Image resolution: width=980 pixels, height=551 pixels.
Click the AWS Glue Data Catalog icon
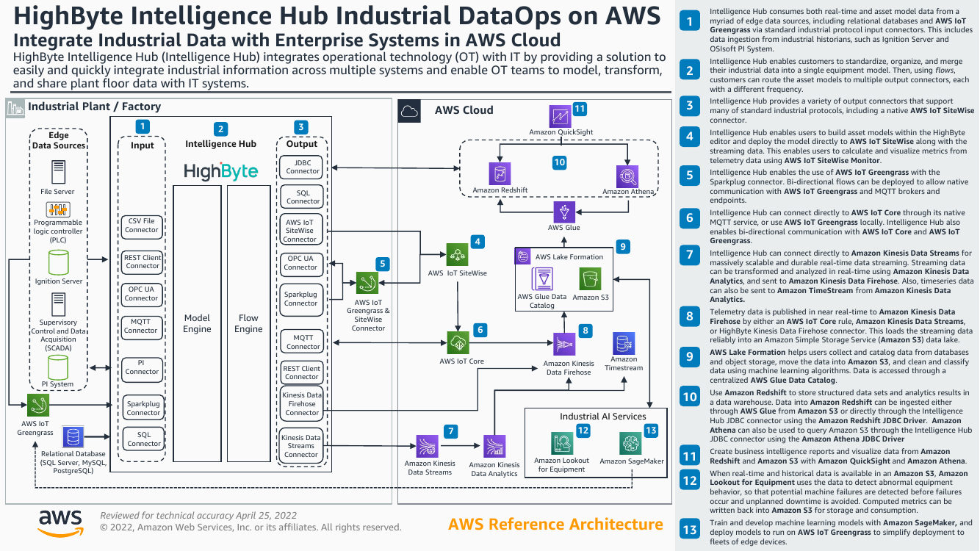[x=543, y=279]
